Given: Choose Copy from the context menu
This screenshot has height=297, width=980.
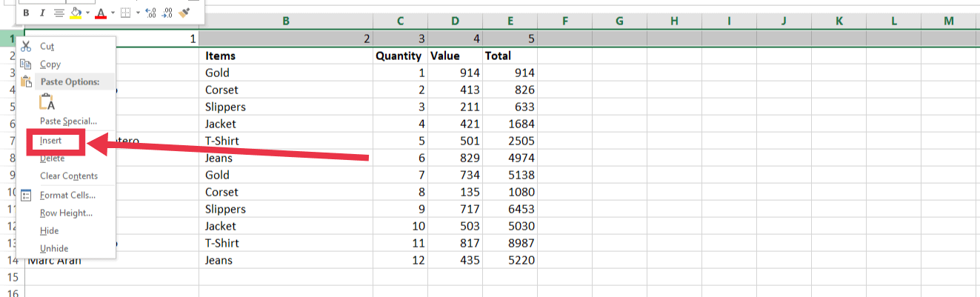Looking at the screenshot, I should [50, 64].
